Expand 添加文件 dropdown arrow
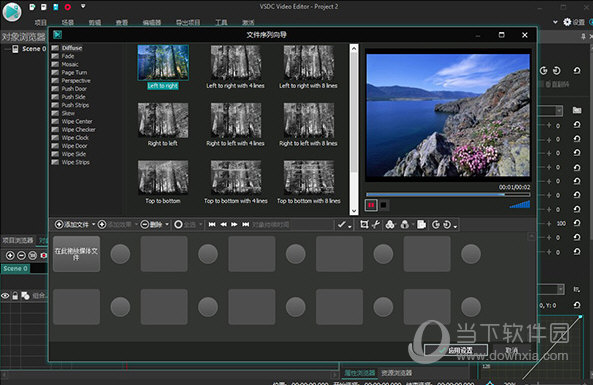593x385 pixels. click(93, 225)
